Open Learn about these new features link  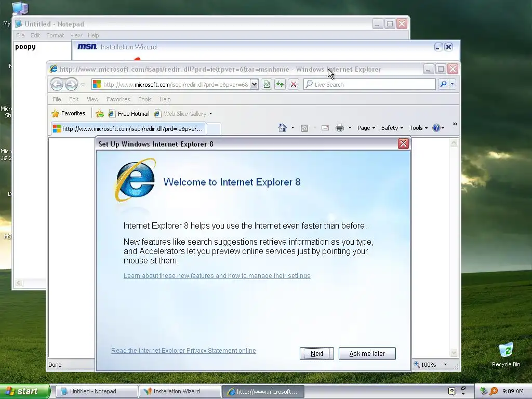(217, 276)
